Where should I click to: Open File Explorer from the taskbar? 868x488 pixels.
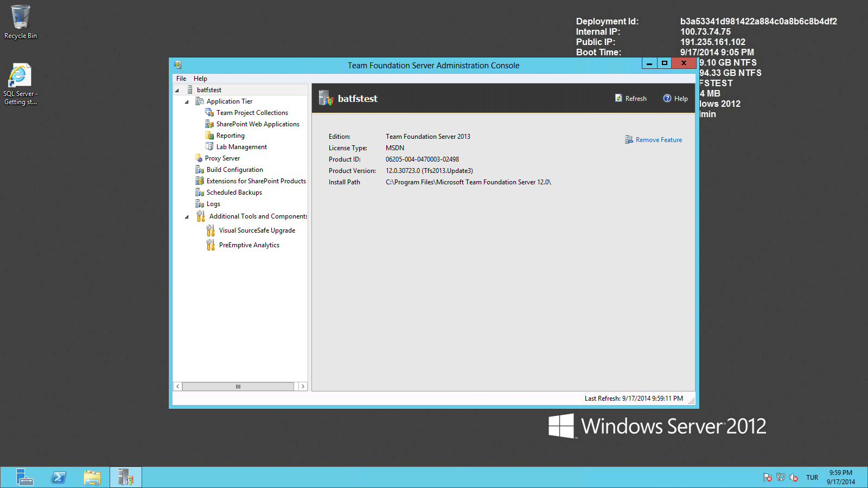(92, 477)
